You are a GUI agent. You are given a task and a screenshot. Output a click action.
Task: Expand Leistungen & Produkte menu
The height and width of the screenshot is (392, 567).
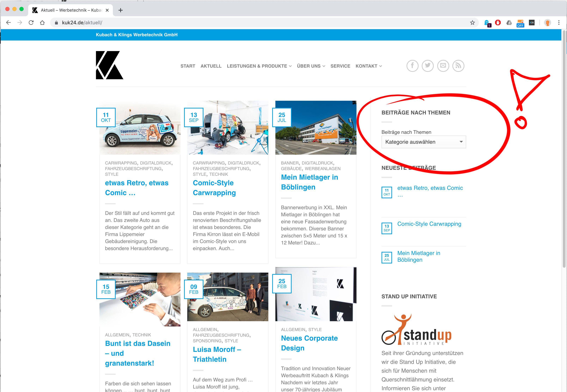259,66
